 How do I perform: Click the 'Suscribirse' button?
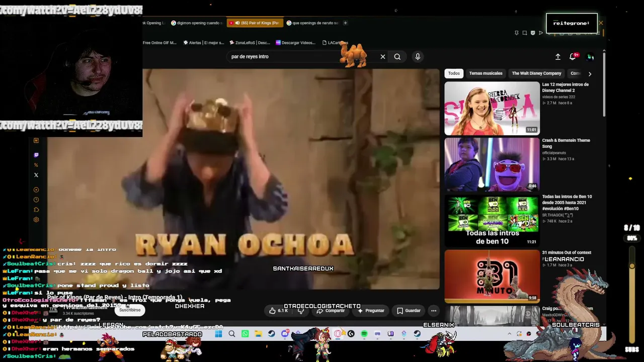pyautogui.click(x=130, y=310)
